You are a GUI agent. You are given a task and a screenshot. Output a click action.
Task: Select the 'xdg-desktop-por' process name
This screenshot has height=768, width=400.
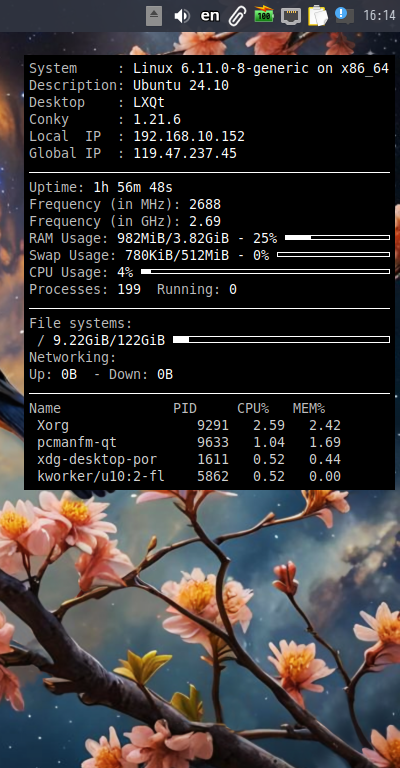point(97,459)
